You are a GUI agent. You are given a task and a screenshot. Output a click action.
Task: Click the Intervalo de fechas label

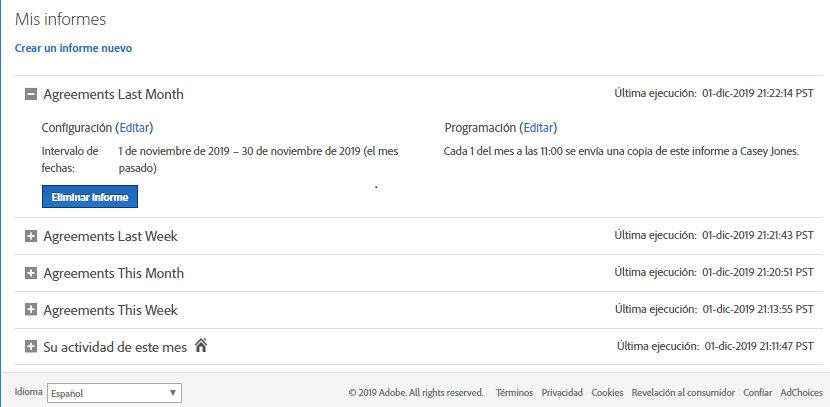click(x=70, y=160)
